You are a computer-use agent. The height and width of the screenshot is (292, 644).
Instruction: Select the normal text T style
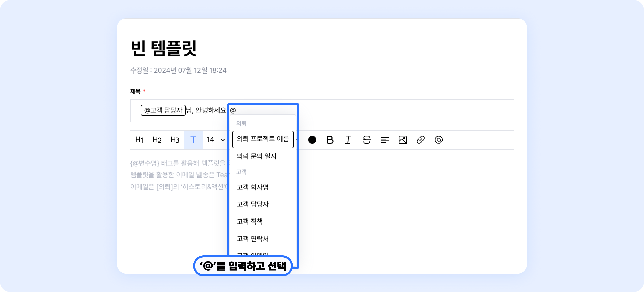click(x=193, y=140)
